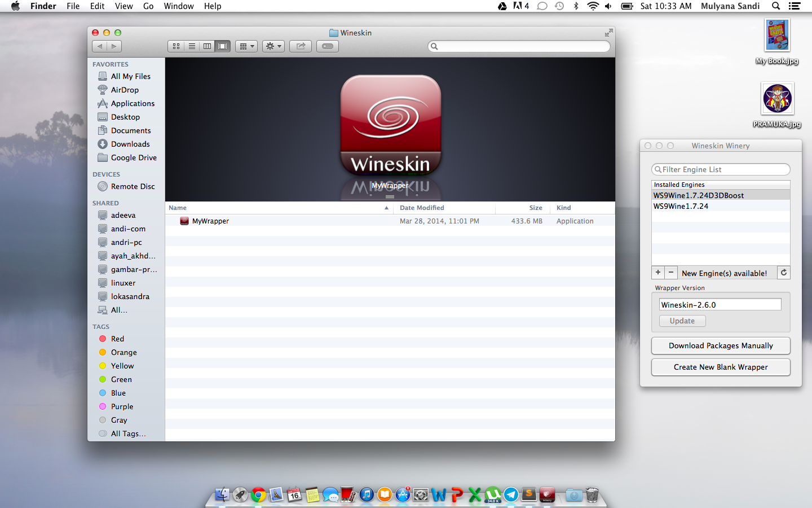Open the Window menu
812x508 pixels.
click(179, 6)
